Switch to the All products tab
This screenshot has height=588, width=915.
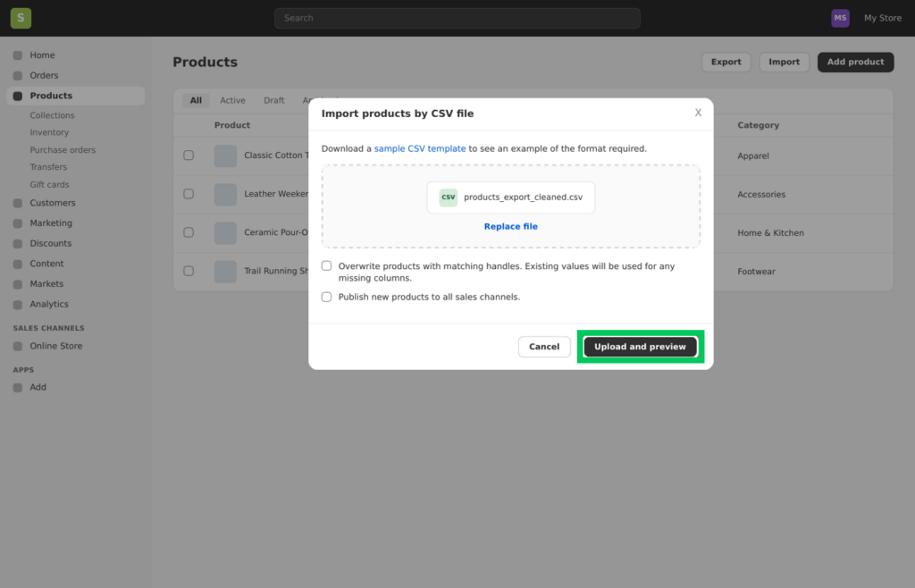pyautogui.click(x=196, y=100)
